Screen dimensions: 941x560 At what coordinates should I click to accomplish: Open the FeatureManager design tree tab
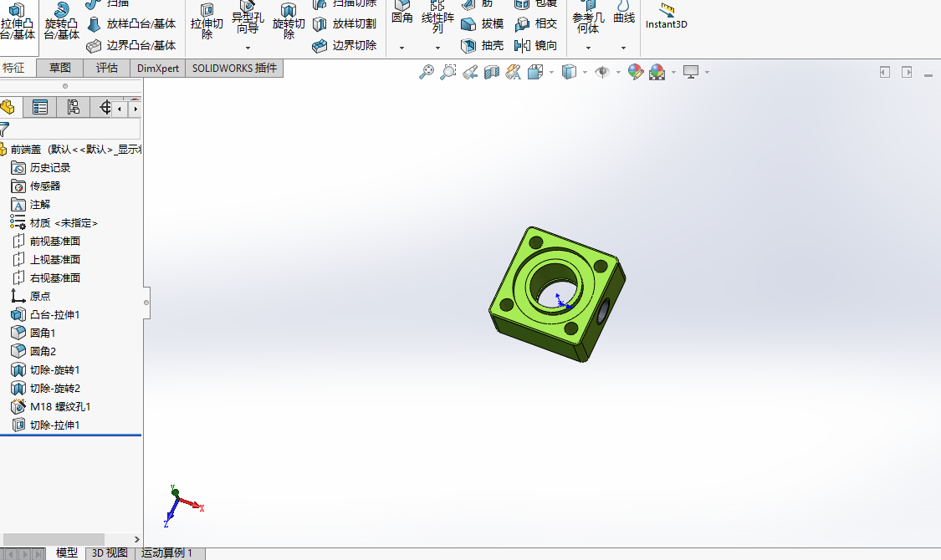pyautogui.click(x=8, y=108)
